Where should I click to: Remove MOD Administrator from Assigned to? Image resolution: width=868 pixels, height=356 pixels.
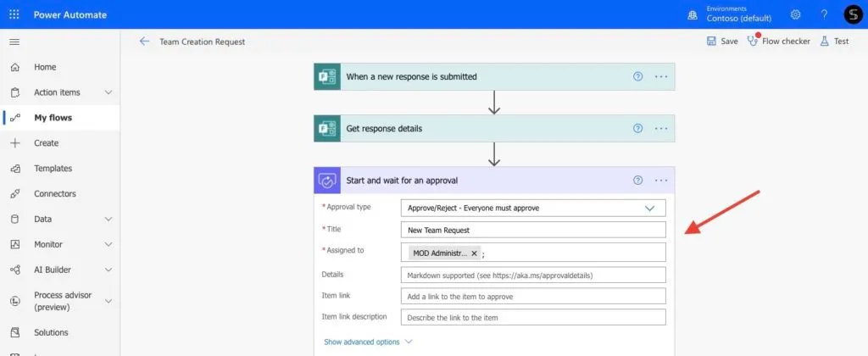click(474, 253)
